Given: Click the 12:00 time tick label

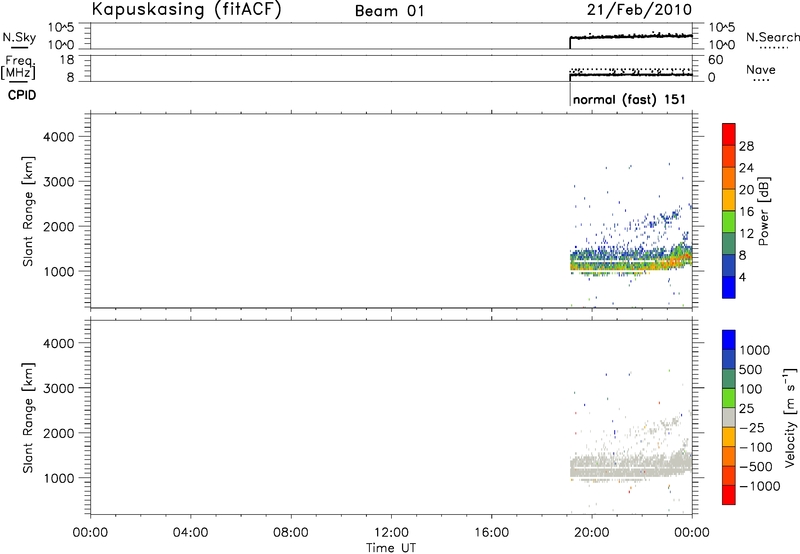Looking at the screenshot, I should tap(391, 533).
